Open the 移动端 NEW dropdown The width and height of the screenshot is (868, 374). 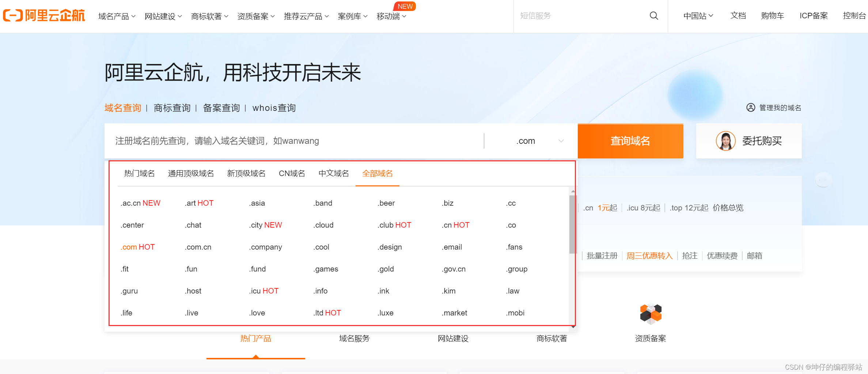click(x=391, y=16)
